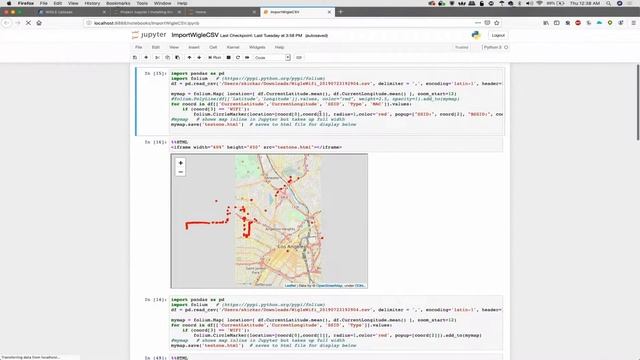640x360 pixels.
Task: Open the Kernel menu
Action: [233, 47]
